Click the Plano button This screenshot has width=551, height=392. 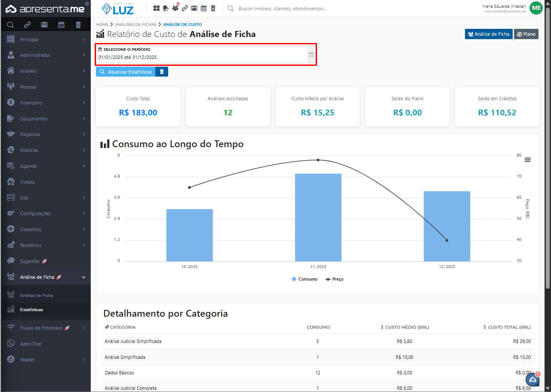(526, 34)
